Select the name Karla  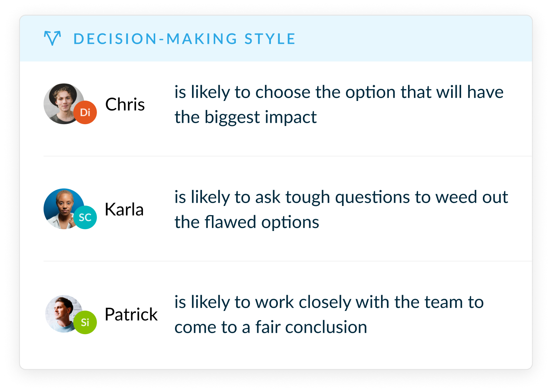tap(124, 210)
